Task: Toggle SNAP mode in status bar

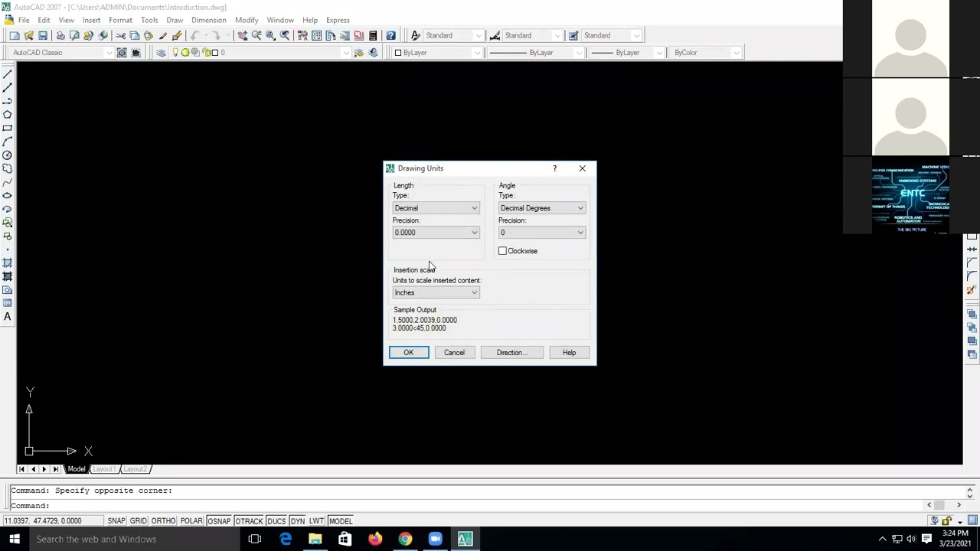Action: click(116, 521)
